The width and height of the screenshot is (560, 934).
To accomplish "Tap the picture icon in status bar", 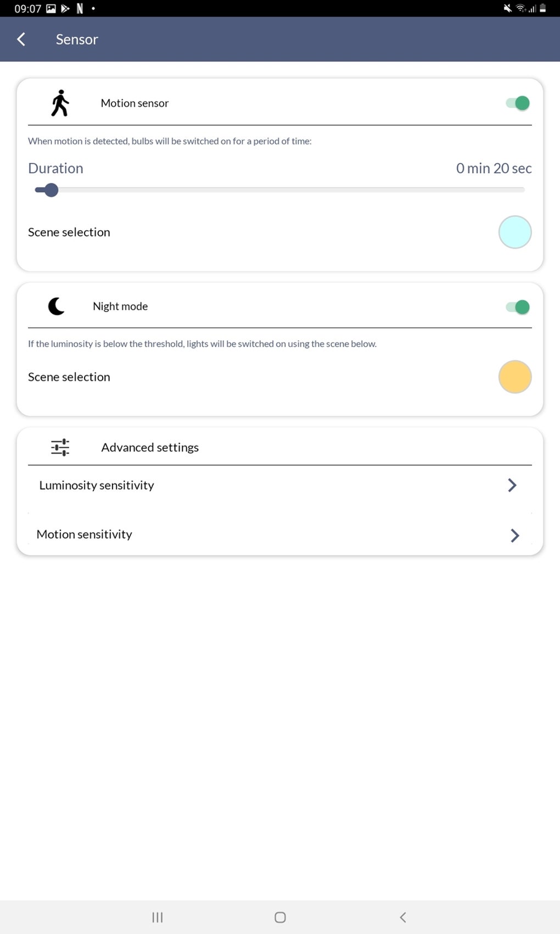I will tap(51, 8).
